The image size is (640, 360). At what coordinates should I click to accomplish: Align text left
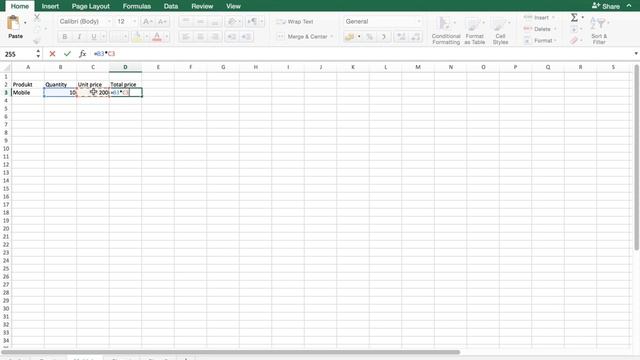click(x=186, y=37)
